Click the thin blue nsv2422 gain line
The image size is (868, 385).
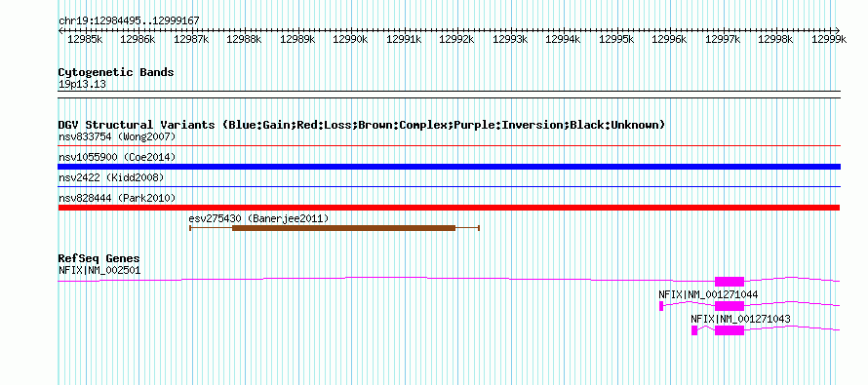tap(449, 187)
